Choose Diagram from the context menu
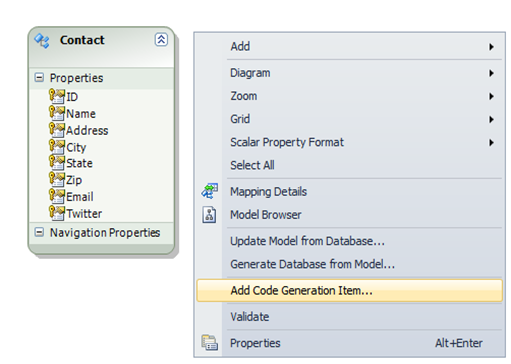 click(349, 73)
